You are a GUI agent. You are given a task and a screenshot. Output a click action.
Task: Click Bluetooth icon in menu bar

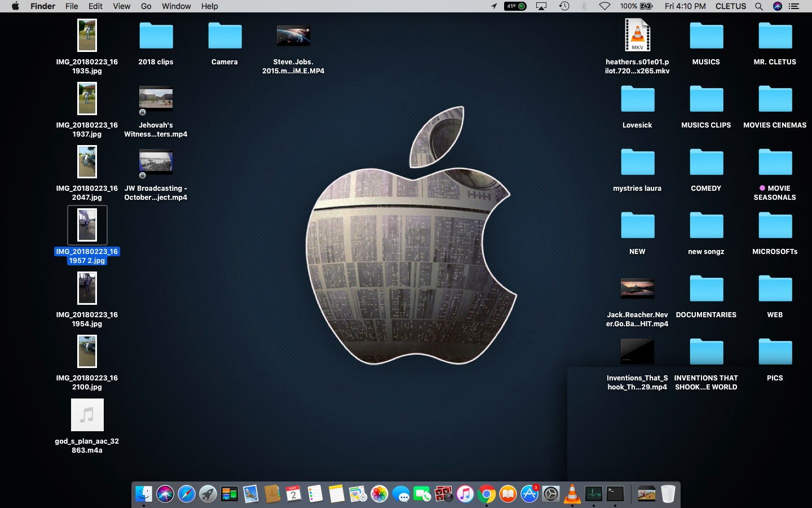[x=584, y=6]
